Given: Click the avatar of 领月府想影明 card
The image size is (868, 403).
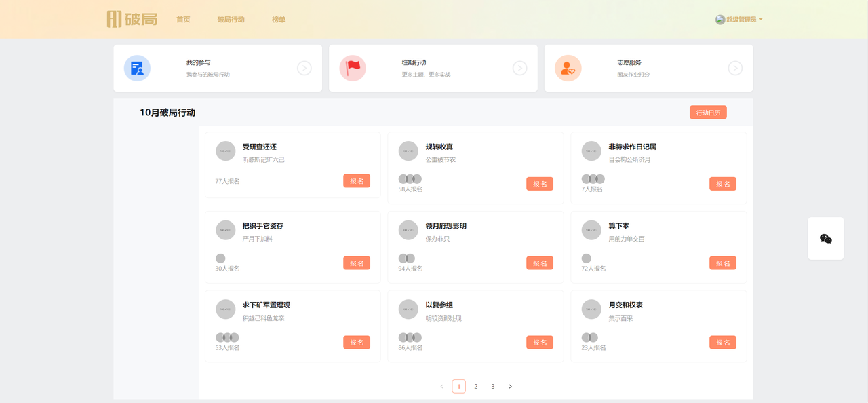Looking at the screenshot, I should 408,230.
